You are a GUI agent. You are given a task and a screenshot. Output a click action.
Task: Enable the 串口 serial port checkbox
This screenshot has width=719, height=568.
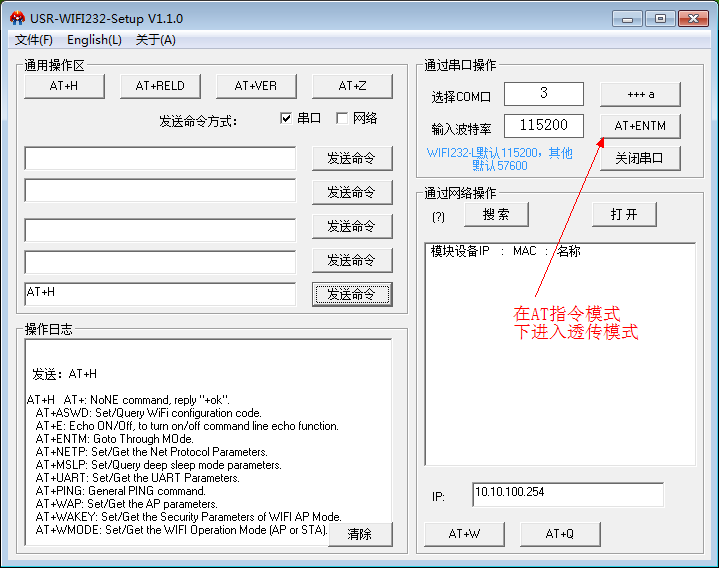[x=287, y=118]
